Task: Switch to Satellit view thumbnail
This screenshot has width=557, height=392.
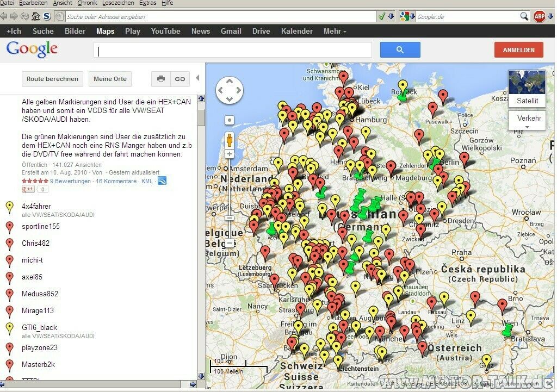Action: (x=527, y=88)
